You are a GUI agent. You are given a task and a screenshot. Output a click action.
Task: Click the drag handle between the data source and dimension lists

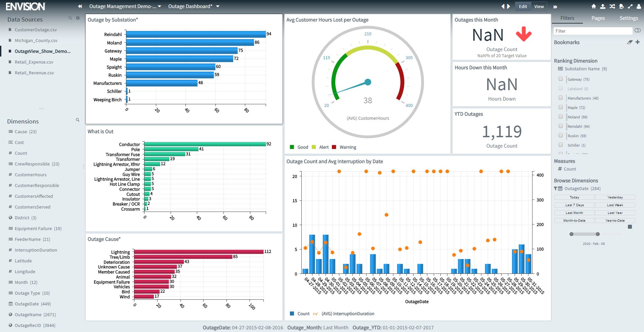coord(41,109)
